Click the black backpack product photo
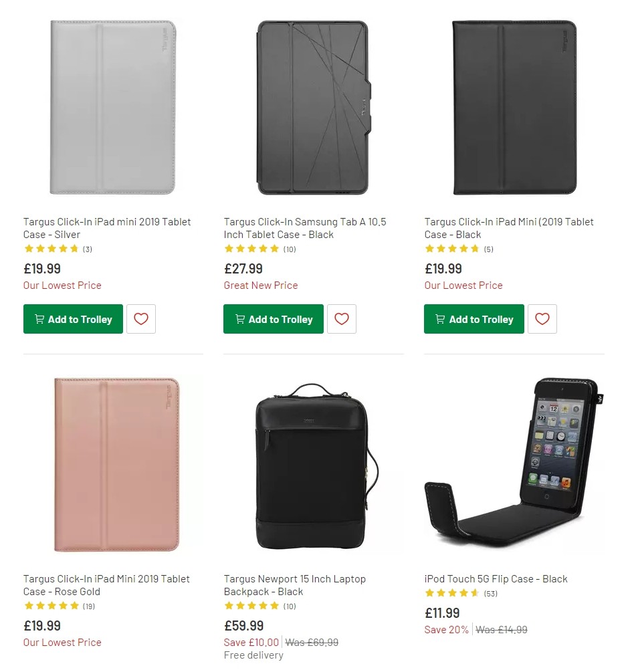The image size is (630, 672). [x=313, y=463]
